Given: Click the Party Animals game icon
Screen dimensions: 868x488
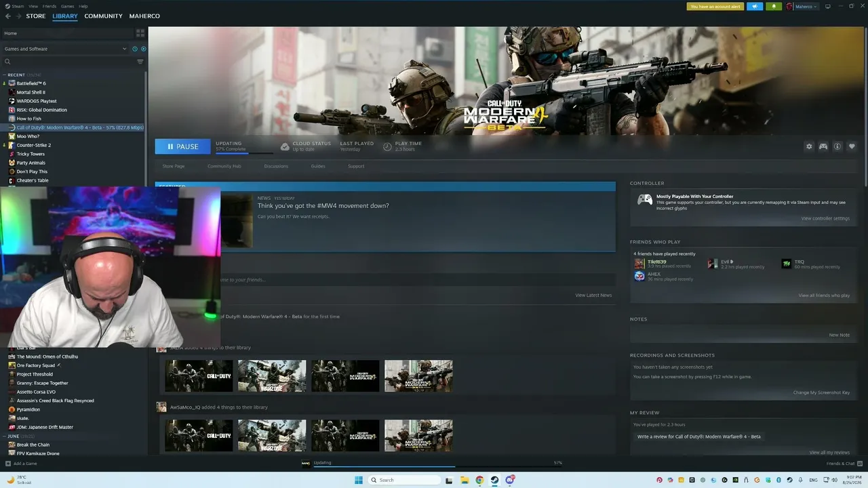Looking at the screenshot, I should click(x=12, y=163).
